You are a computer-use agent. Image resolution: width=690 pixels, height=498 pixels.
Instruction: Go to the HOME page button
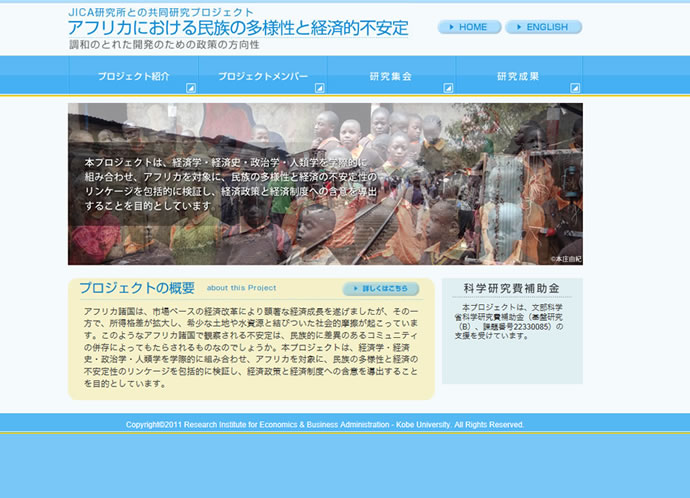pyautogui.click(x=469, y=27)
